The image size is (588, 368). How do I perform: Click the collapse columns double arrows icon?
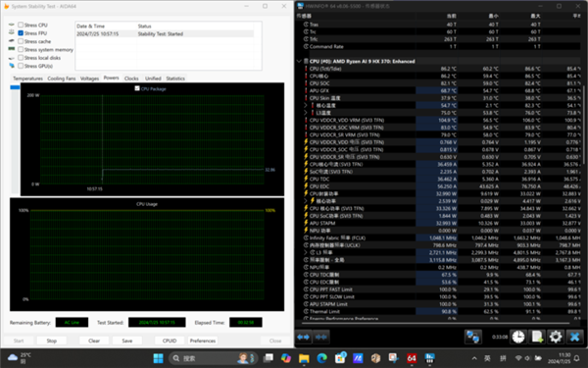click(321, 337)
